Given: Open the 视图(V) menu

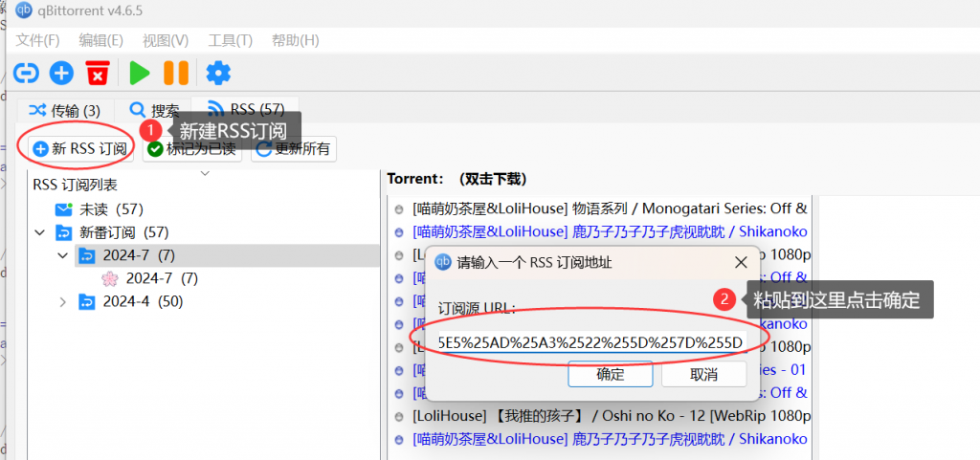Looking at the screenshot, I should 166,40.
